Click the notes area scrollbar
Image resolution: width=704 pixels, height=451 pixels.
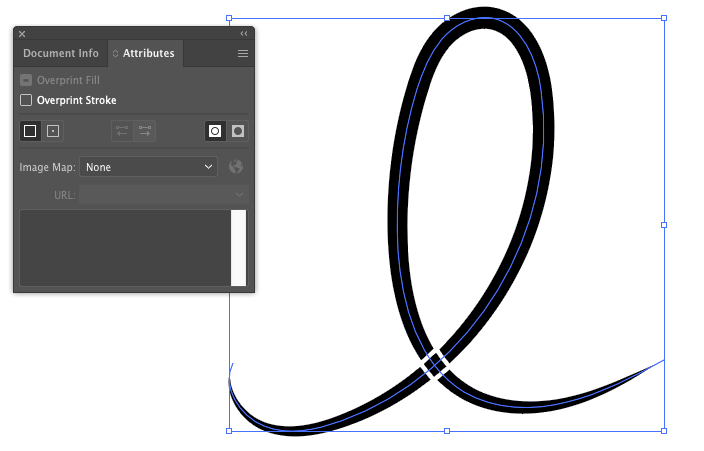[x=238, y=248]
